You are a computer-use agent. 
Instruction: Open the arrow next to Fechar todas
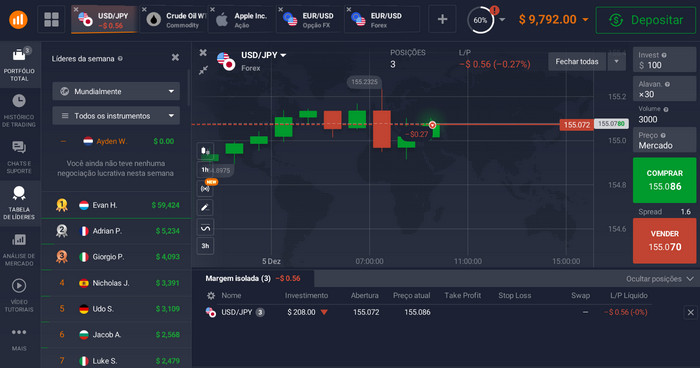pos(617,62)
